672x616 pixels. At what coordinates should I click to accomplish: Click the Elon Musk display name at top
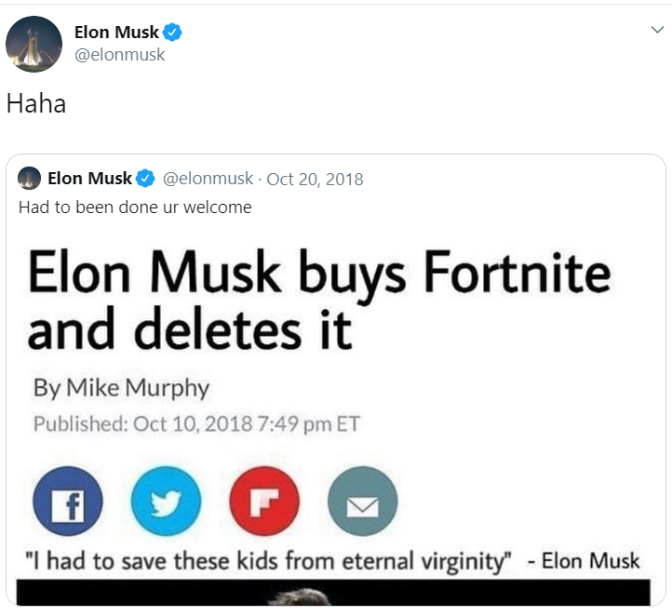click(x=116, y=33)
